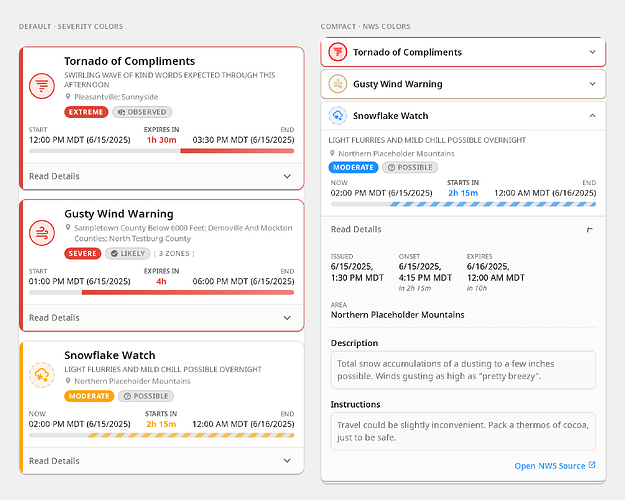Click '01:00 PM MDT (6/15/2025)' start time

(x=79, y=281)
